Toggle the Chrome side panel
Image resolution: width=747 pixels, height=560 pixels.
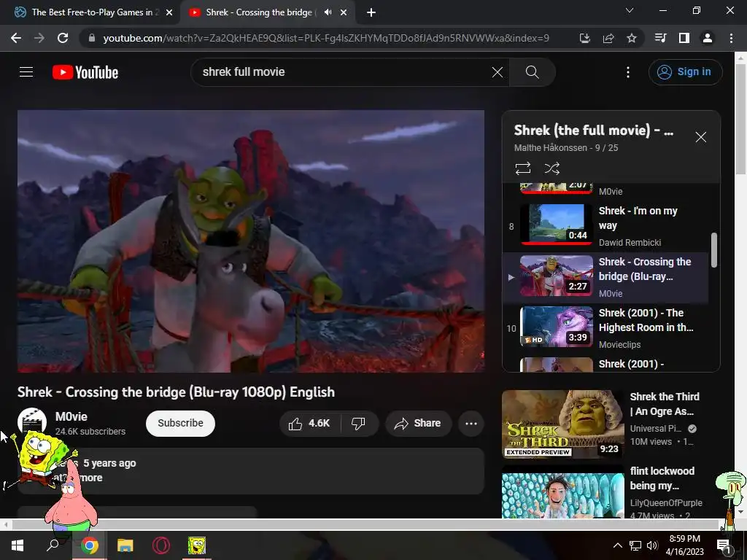point(684,38)
